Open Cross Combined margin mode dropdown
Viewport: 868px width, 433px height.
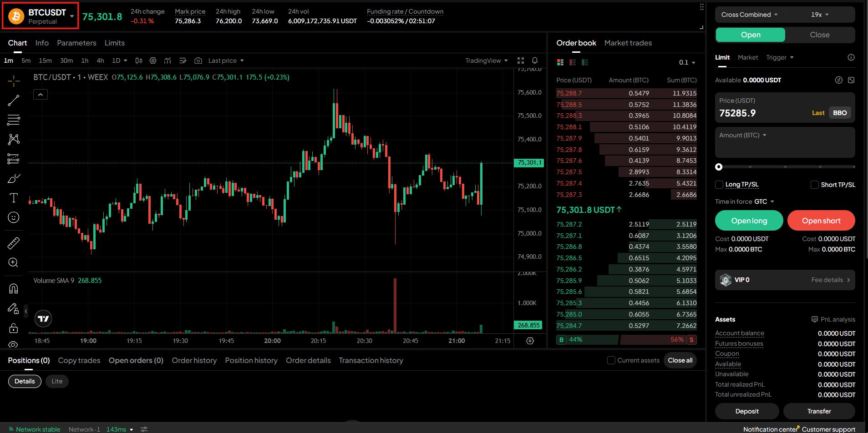tap(749, 15)
